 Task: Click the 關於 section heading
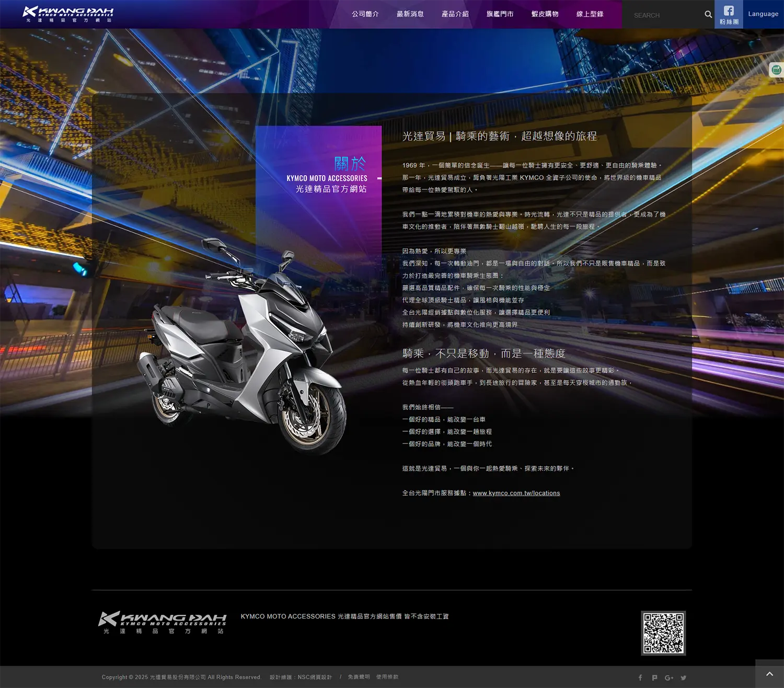tap(350, 164)
